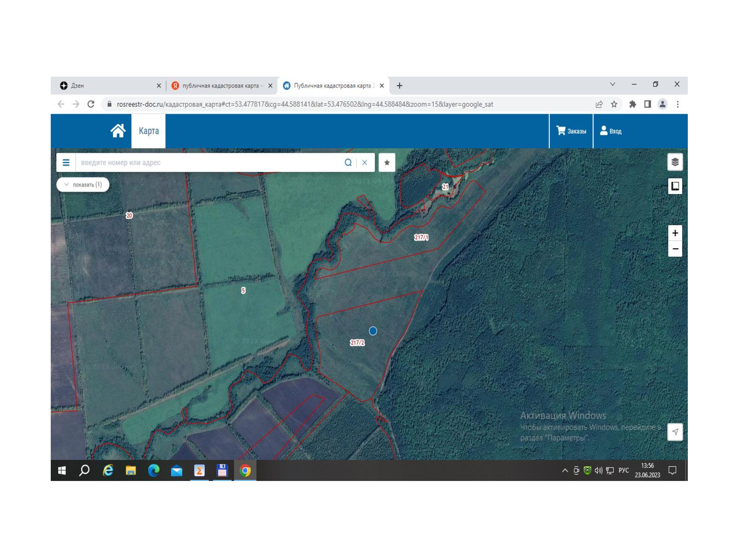
Task: Select parcel label 5
Action: [x=243, y=290]
